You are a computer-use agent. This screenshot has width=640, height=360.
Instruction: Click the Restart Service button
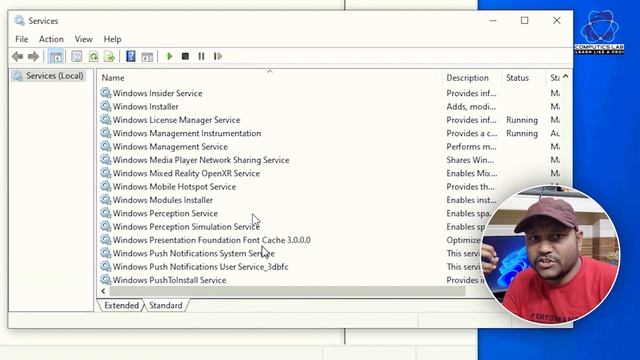(218, 56)
